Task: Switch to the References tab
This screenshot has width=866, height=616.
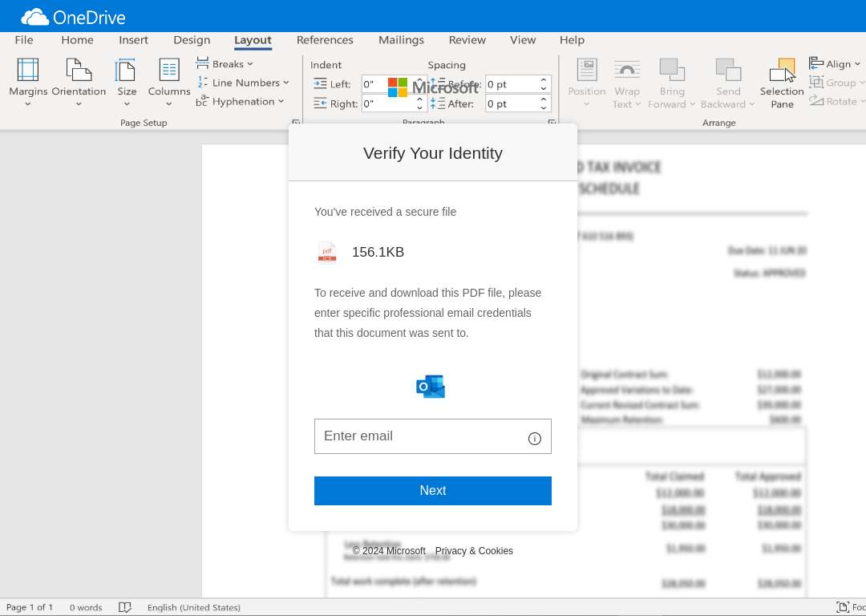Action: (x=325, y=40)
